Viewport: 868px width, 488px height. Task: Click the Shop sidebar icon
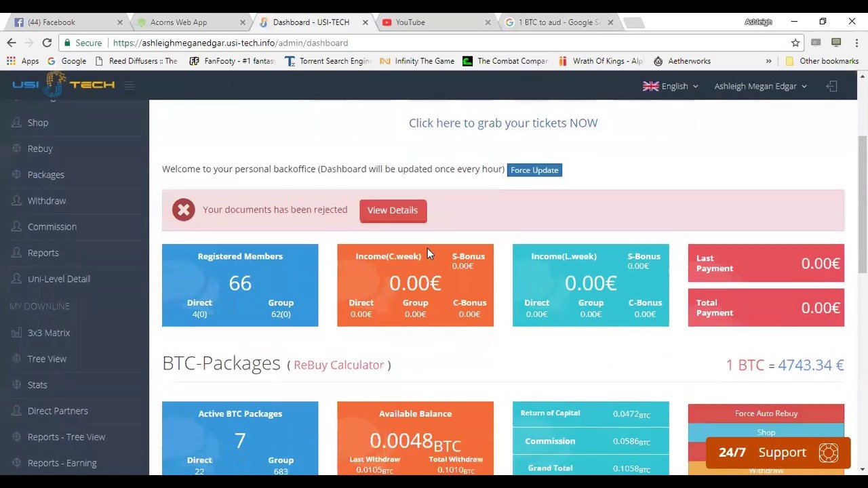click(x=16, y=123)
